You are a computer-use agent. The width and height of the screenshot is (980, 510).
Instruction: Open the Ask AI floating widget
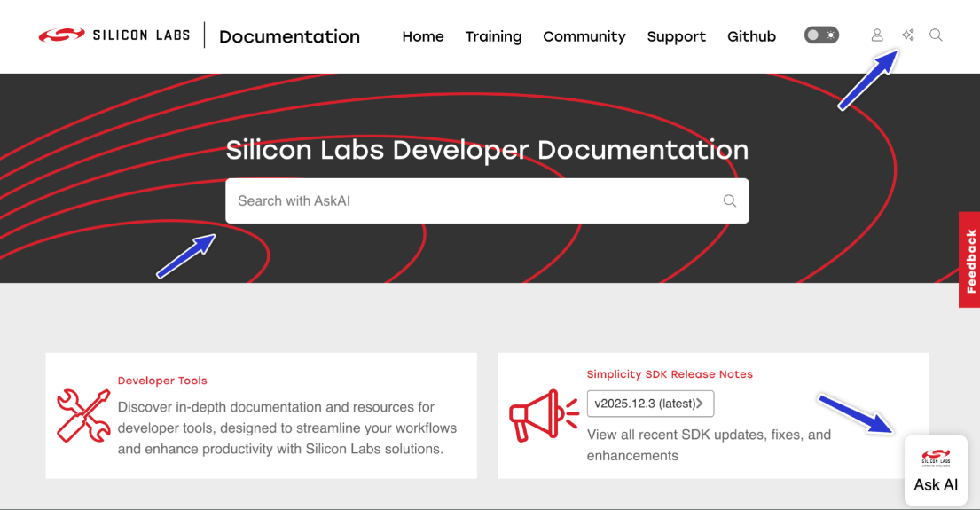point(936,470)
